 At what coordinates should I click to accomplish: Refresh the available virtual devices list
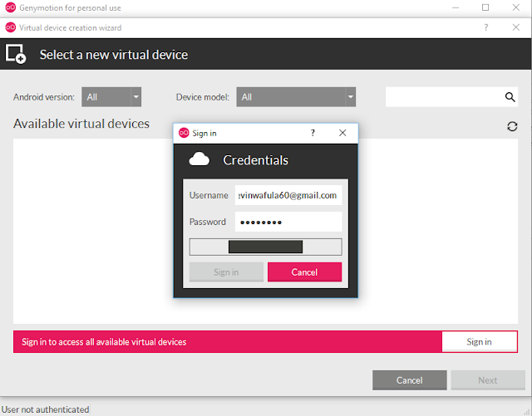(x=512, y=126)
